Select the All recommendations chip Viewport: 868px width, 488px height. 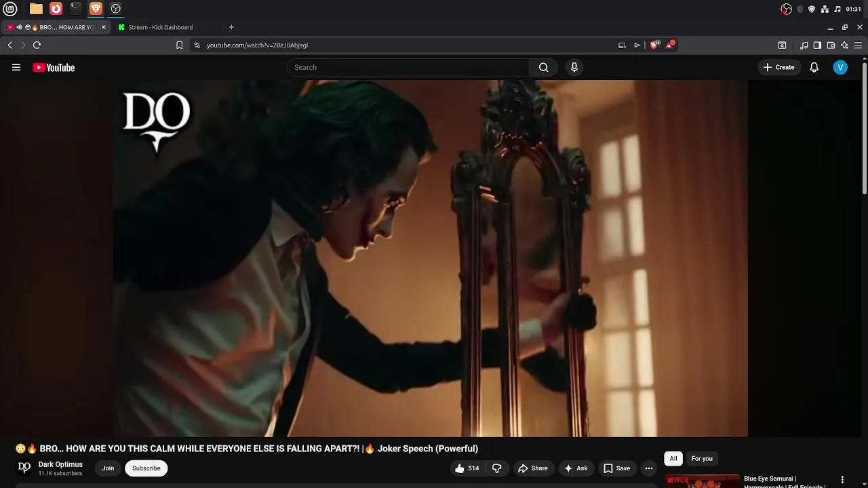(673, 459)
